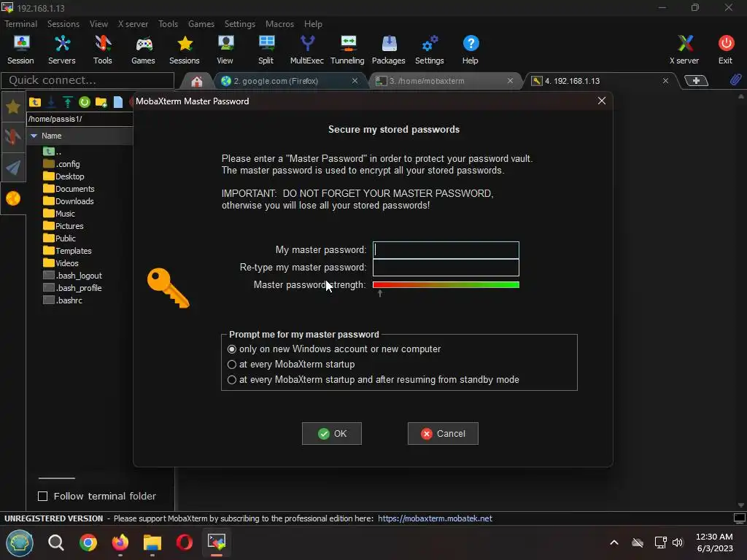Click the /home/passis1/ path field
Image resolution: width=747 pixels, height=560 pixels.
coord(79,119)
